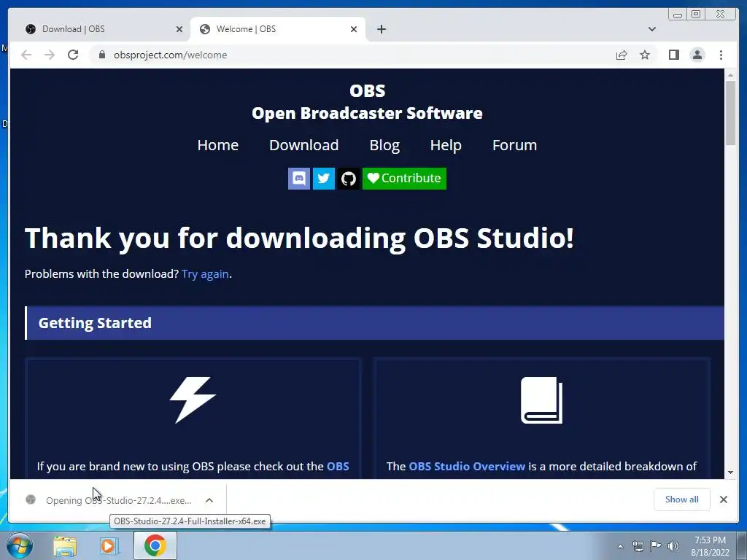The height and width of the screenshot is (560, 747).
Task: Open the downloaded OBS-Studio installer item
Action: click(x=111, y=500)
